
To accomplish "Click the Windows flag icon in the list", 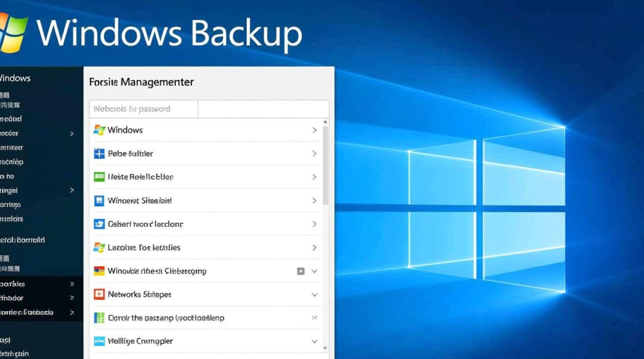I will (x=99, y=130).
